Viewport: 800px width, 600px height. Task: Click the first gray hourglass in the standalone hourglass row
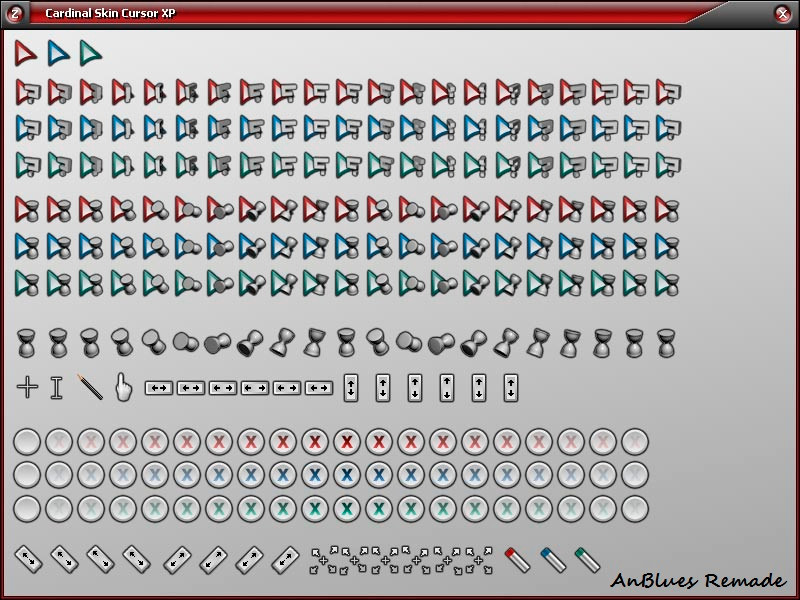(27, 342)
